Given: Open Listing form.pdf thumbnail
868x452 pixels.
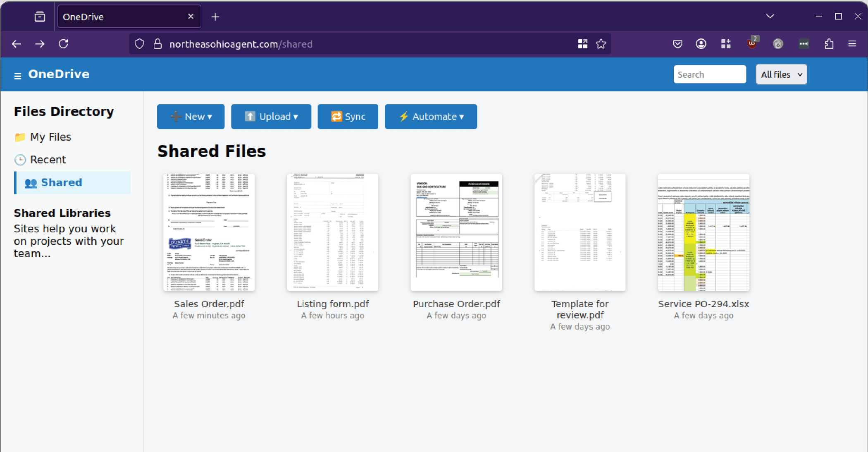Looking at the screenshot, I should (332, 232).
